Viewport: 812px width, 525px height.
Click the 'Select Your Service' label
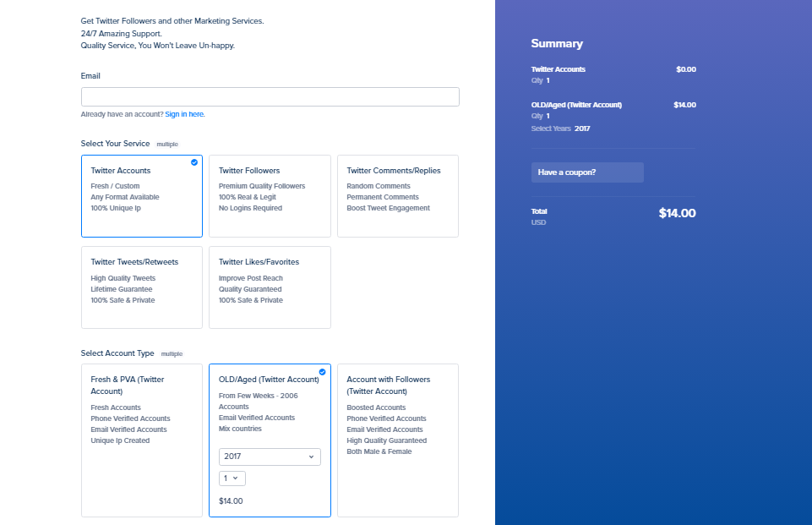(115, 144)
